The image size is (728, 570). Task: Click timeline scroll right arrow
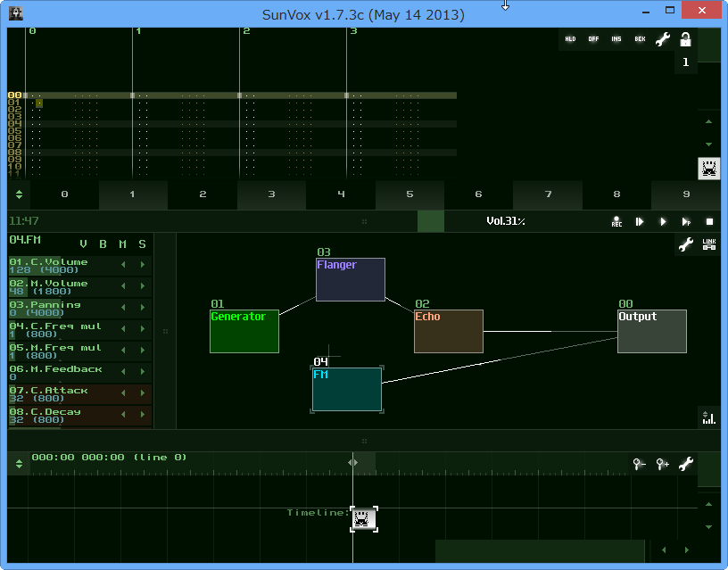[x=687, y=550]
